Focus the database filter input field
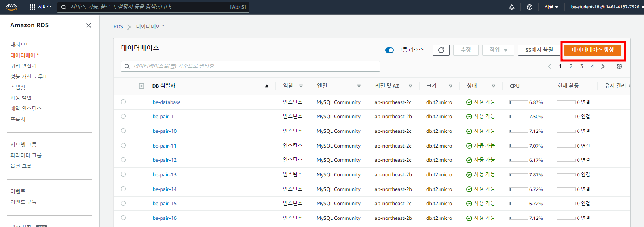 point(250,66)
